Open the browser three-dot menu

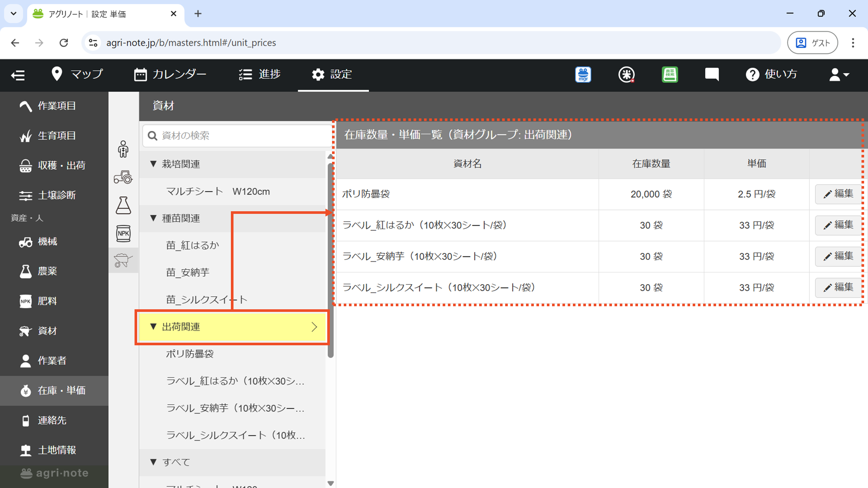(x=853, y=43)
